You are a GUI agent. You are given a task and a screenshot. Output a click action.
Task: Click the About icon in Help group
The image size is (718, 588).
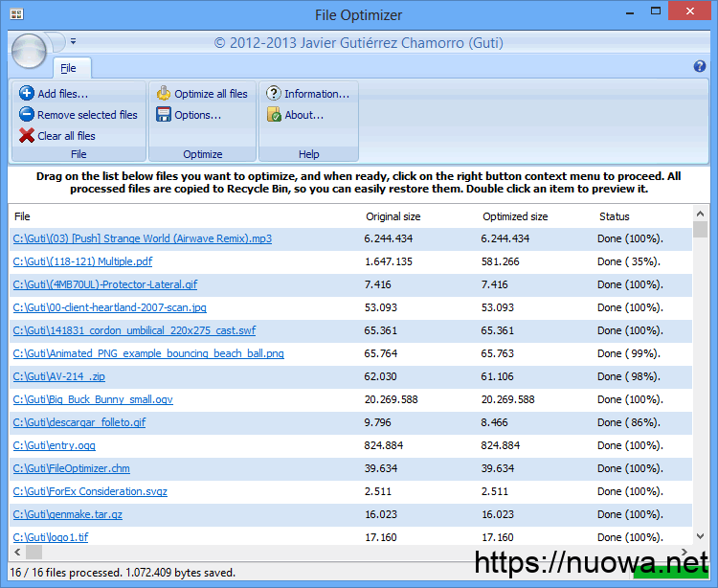point(274,115)
